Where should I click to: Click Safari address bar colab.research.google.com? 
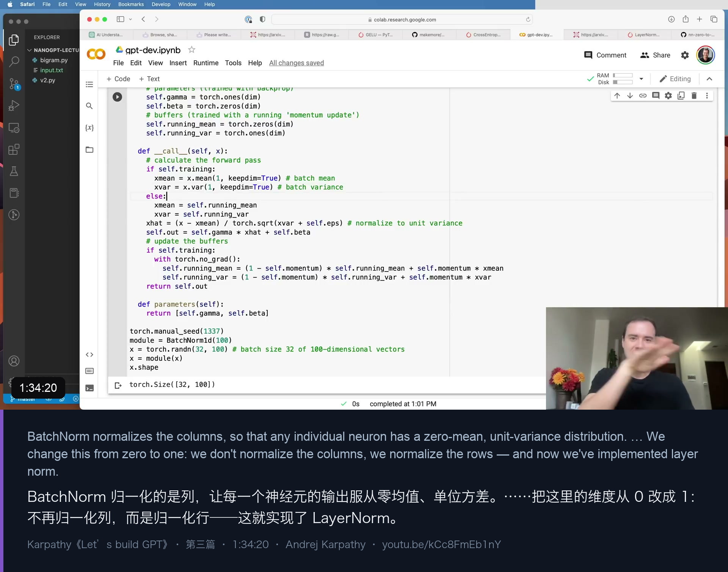pyautogui.click(x=402, y=19)
